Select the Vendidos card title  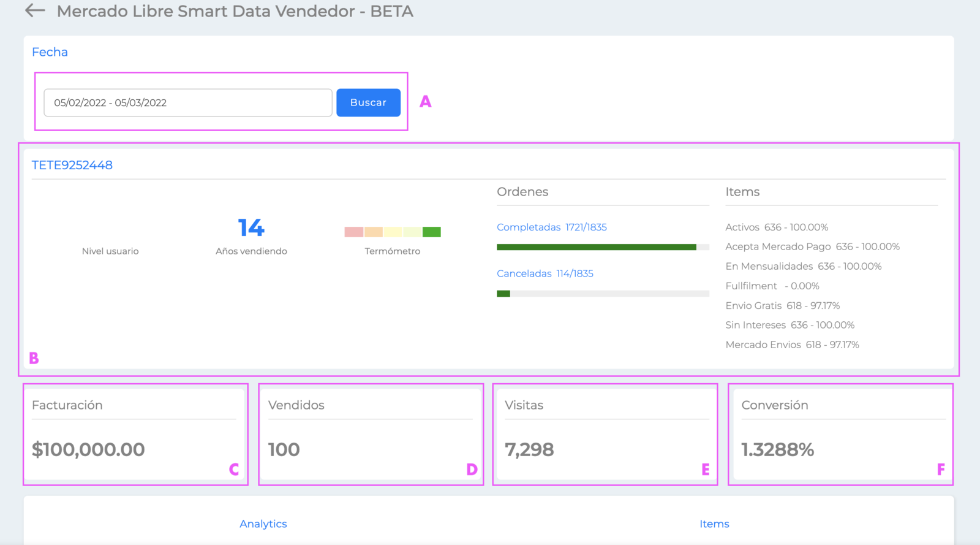pos(296,405)
